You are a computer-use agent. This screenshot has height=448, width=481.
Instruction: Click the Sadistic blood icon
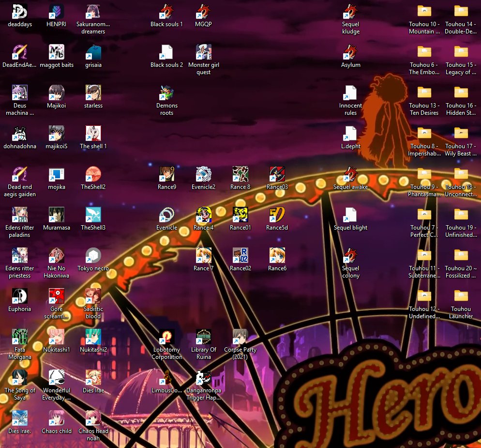point(93,296)
